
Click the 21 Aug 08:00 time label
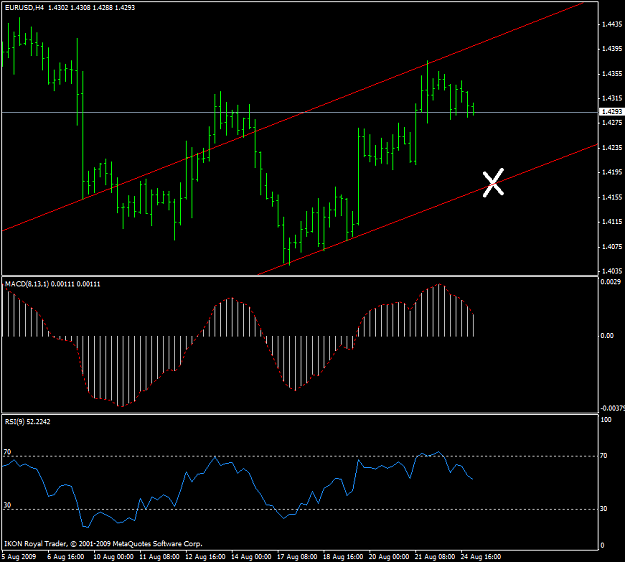435,556
